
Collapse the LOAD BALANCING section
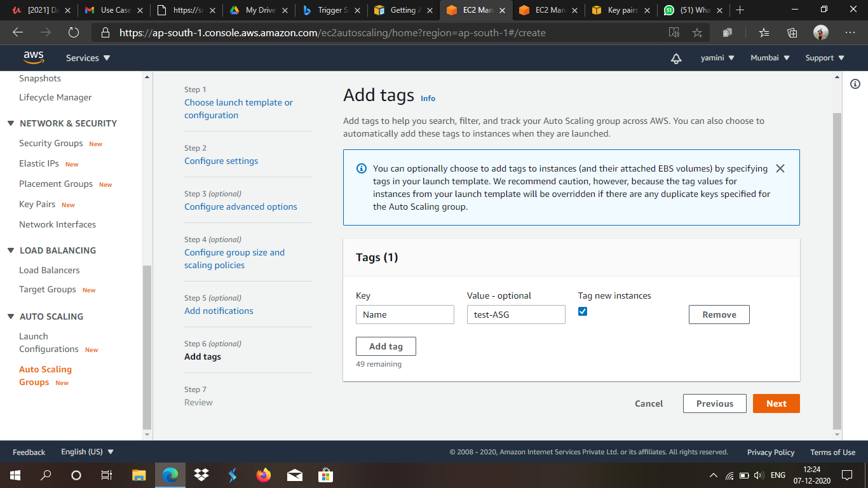11,250
